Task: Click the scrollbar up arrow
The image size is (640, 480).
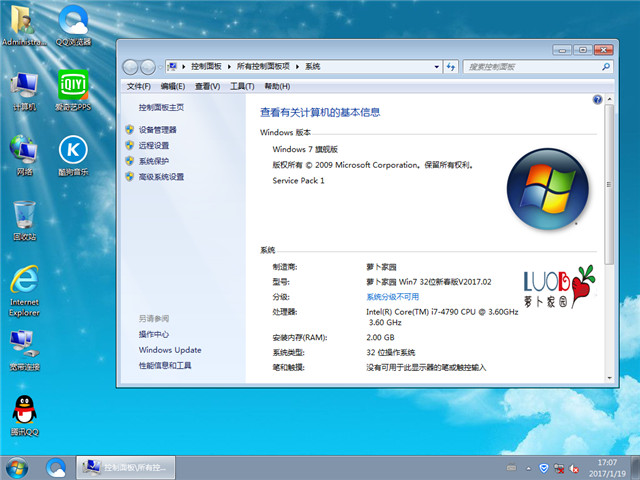Action: coord(609,99)
